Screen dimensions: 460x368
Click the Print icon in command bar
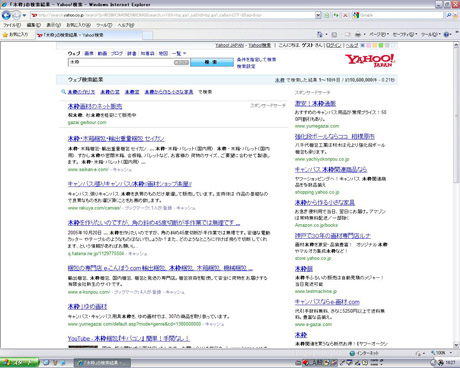tap(358, 34)
